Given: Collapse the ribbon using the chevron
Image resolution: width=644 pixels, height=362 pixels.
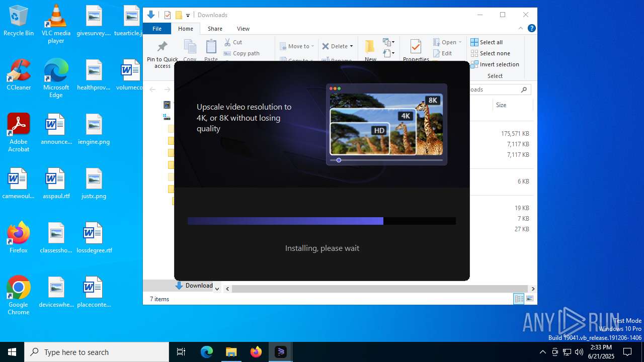Looking at the screenshot, I should (521, 28).
